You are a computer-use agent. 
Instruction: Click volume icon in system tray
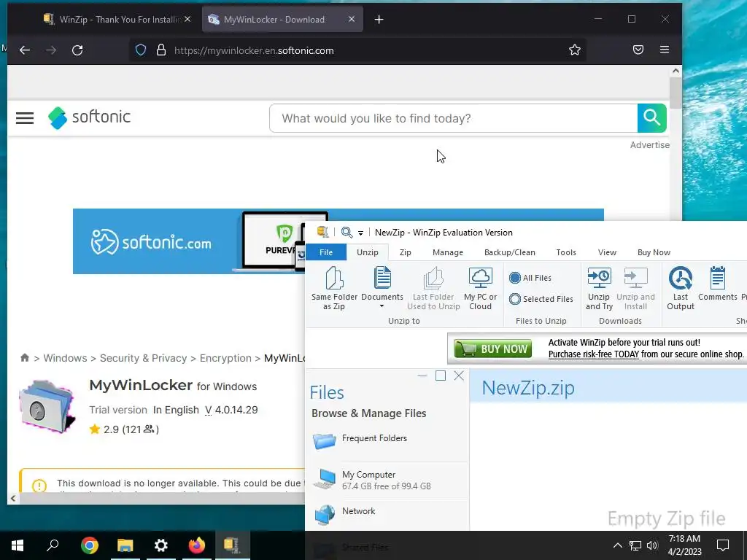click(652, 545)
